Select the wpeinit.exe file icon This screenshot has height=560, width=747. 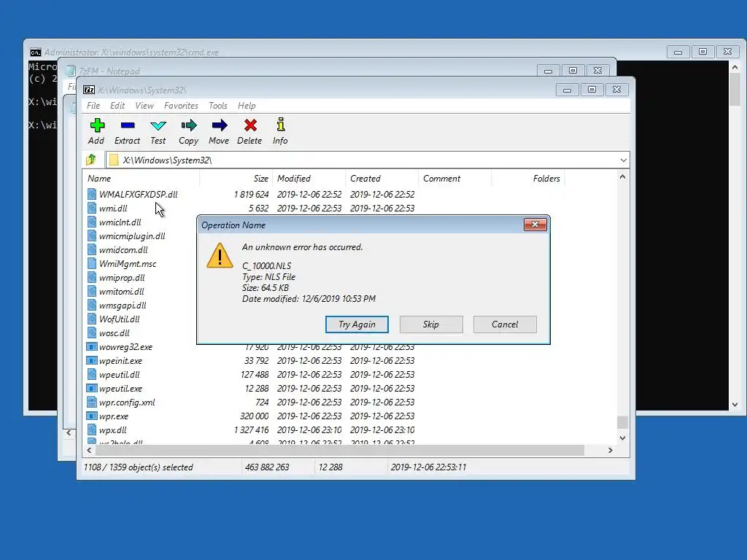click(91, 360)
